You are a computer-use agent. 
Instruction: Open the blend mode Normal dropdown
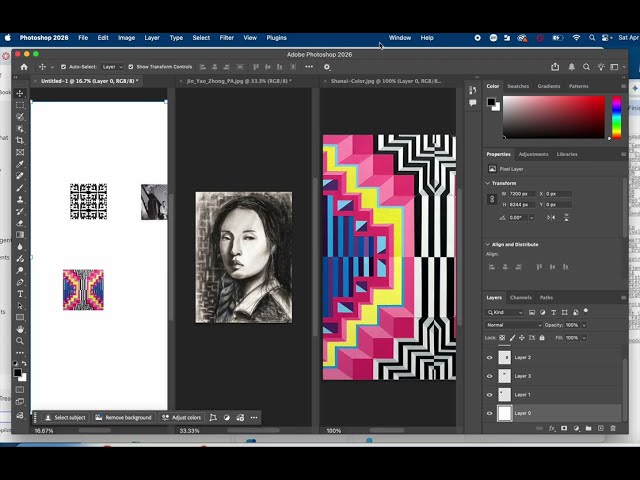click(x=513, y=325)
